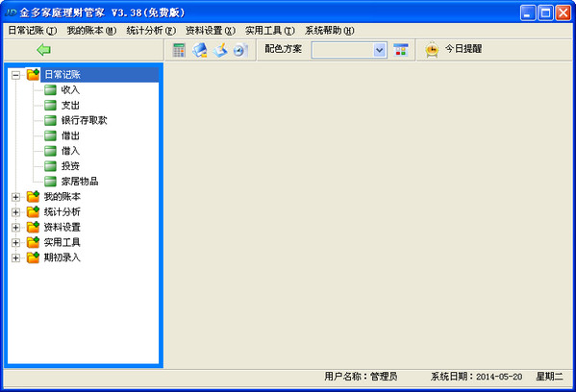The image size is (576, 392).
Task: Open the 配色方案 dropdown list
Action: (x=380, y=50)
